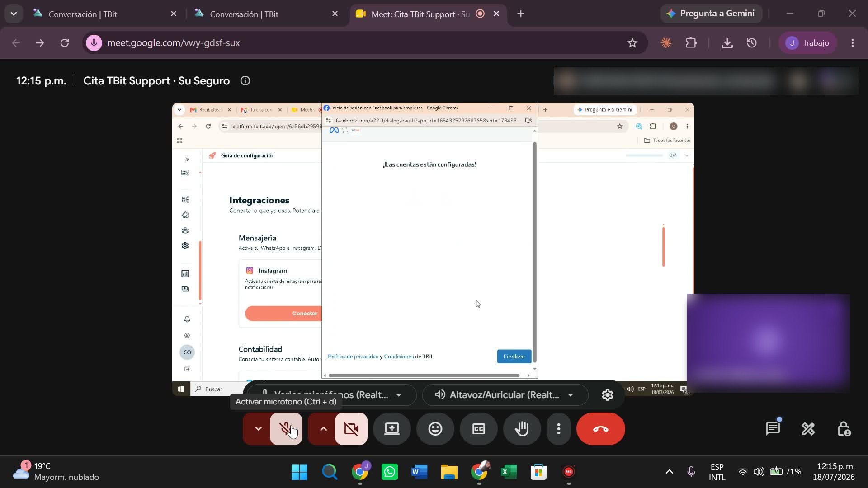Leave the call with red hang-up button
The width and height of the screenshot is (868, 488).
click(601, 429)
